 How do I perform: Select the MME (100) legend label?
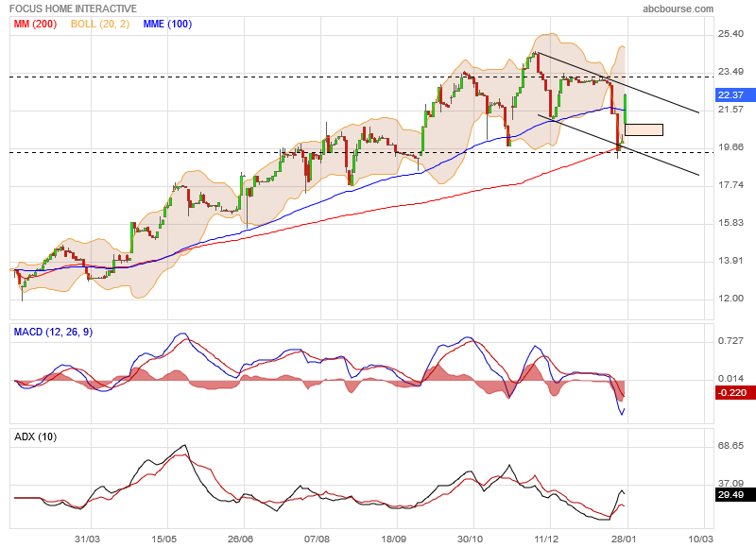point(167,24)
